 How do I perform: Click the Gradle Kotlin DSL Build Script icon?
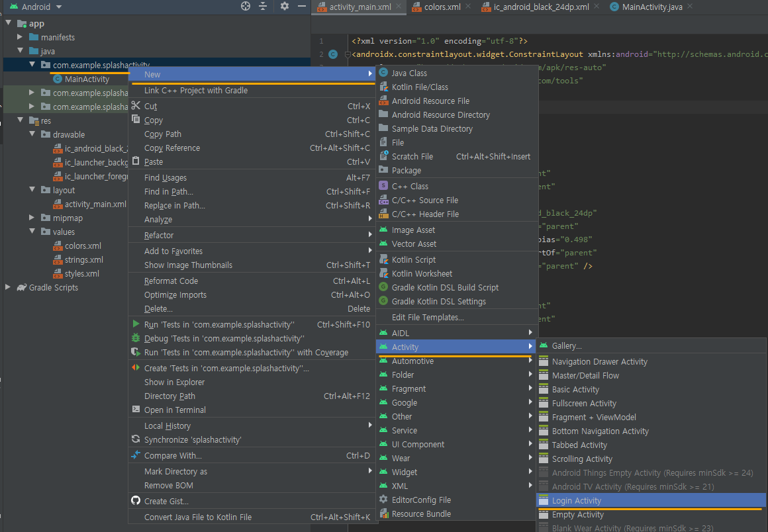tap(383, 287)
